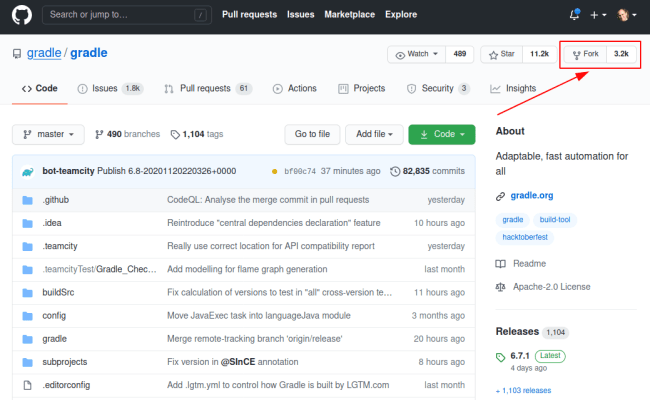Viewport: 650px width, 400px height.
Task: Click the bot-teamcity avatar icon
Action: (28, 171)
